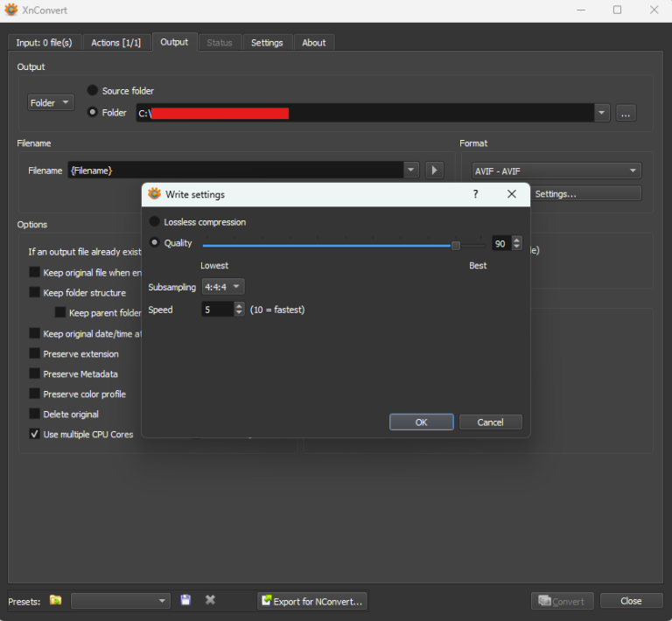672x621 pixels.
Task: Click the filename play arrow button
Action: (x=434, y=170)
